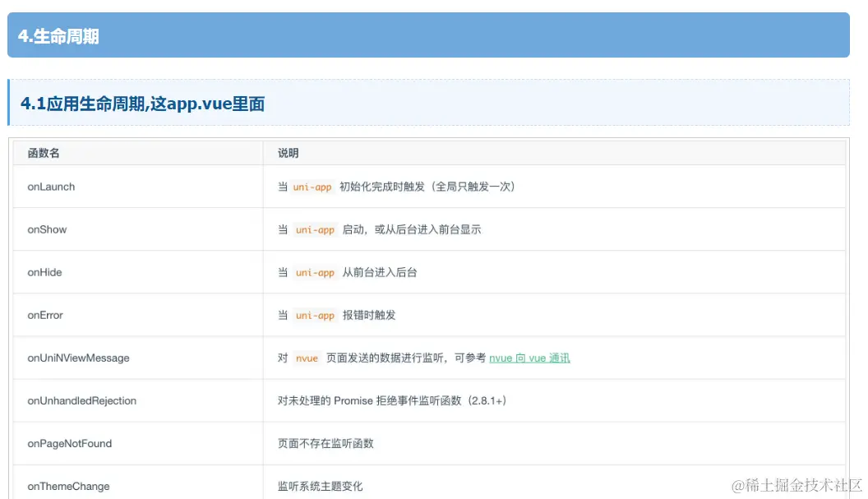Screen dimensions: 868x499
Task: Click the uni-app tag in onShow row
Action: click(313, 229)
